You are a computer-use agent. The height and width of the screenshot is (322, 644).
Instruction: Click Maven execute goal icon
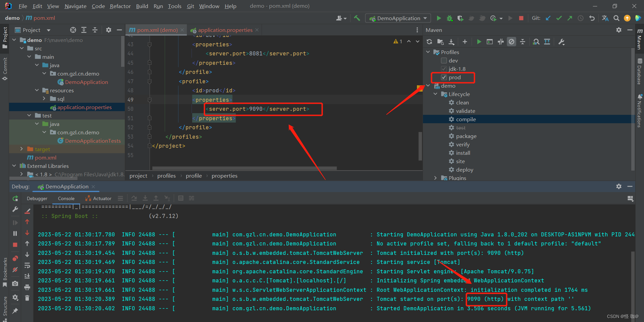pyautogui.click(x=490, y=42)
